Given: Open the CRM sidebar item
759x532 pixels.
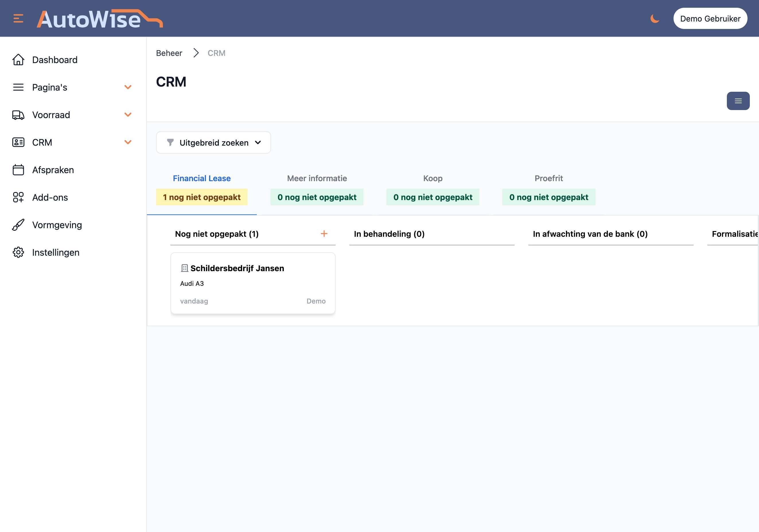Looking at the screenshot, I should pos(42,142).
